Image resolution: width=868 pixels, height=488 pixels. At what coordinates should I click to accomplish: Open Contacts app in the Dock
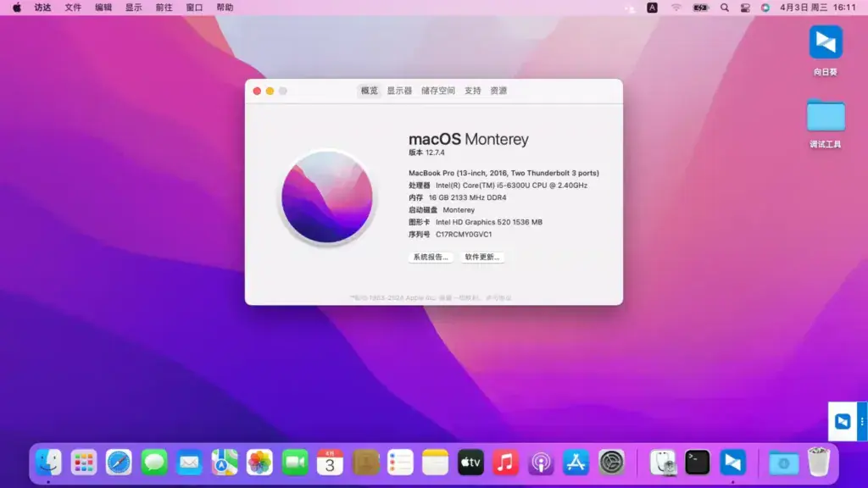coord(365,462)
